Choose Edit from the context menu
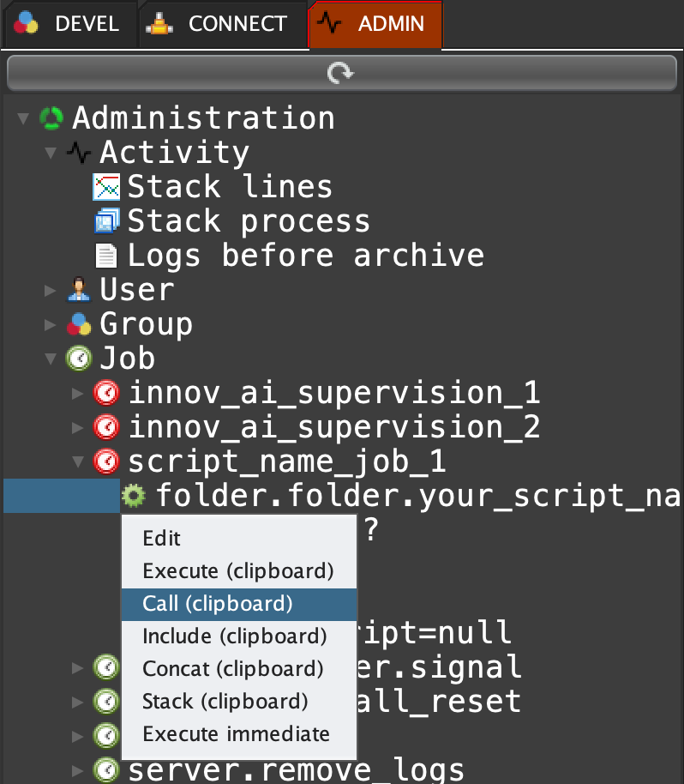The image size is (684, 784). (162, 539)
